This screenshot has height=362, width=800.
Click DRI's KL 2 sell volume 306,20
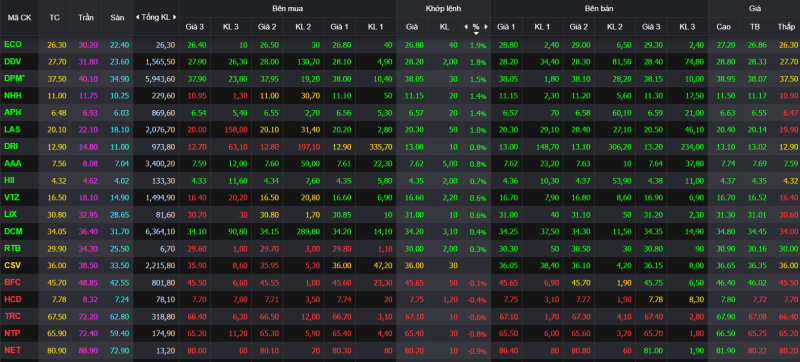click(619, 147)
